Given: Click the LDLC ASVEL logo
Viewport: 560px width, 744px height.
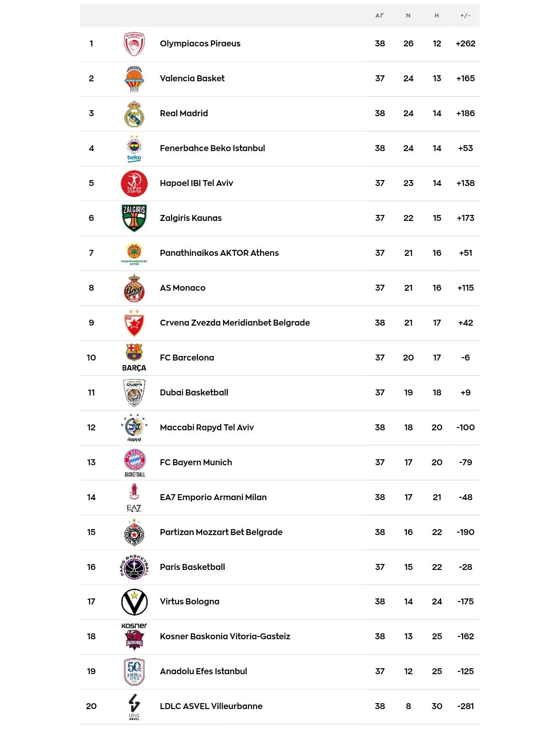Looking at the screenshot, I should coord(134,706).
